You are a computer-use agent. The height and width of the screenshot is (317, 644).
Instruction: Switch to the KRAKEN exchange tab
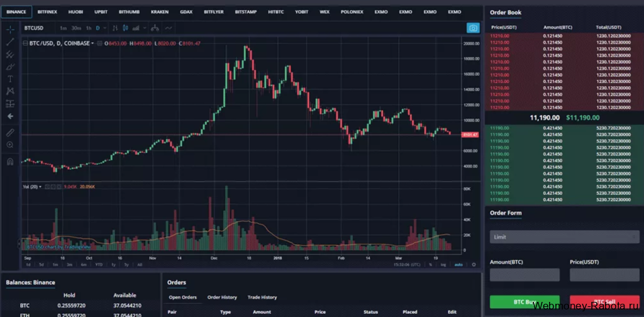tap(160, 12)
